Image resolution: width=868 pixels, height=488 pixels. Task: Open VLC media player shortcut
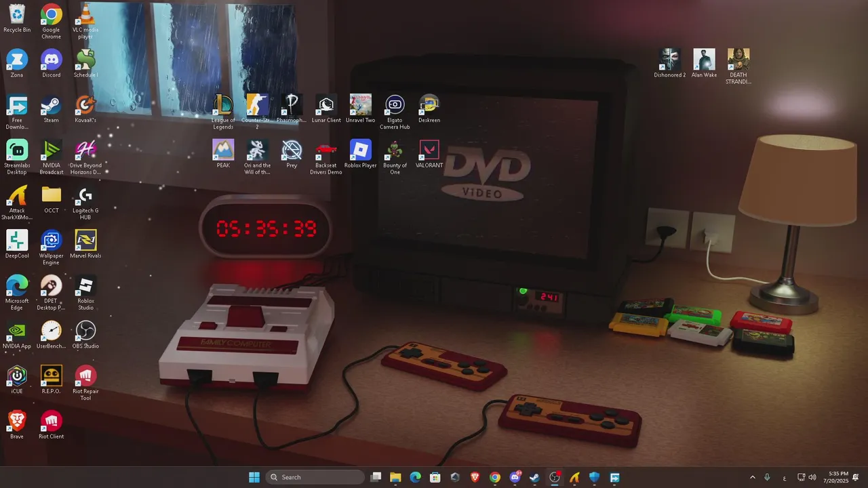(85, 22)
